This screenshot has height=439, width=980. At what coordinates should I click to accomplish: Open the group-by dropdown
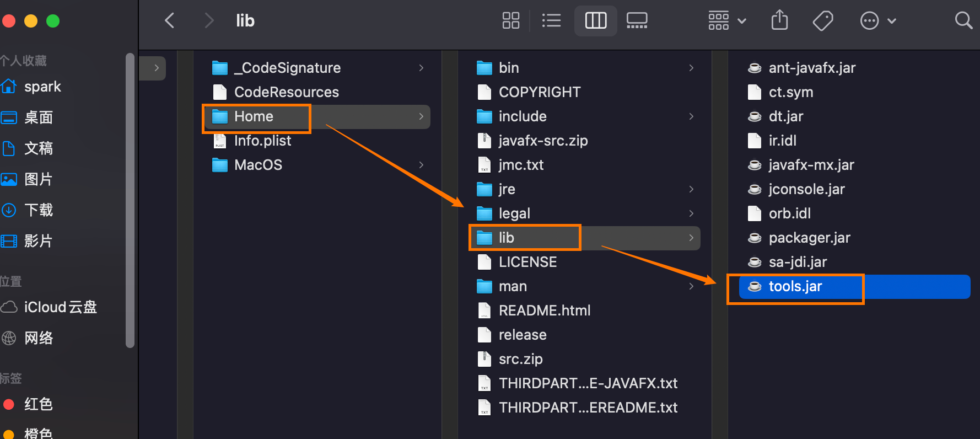coord(726,21)
